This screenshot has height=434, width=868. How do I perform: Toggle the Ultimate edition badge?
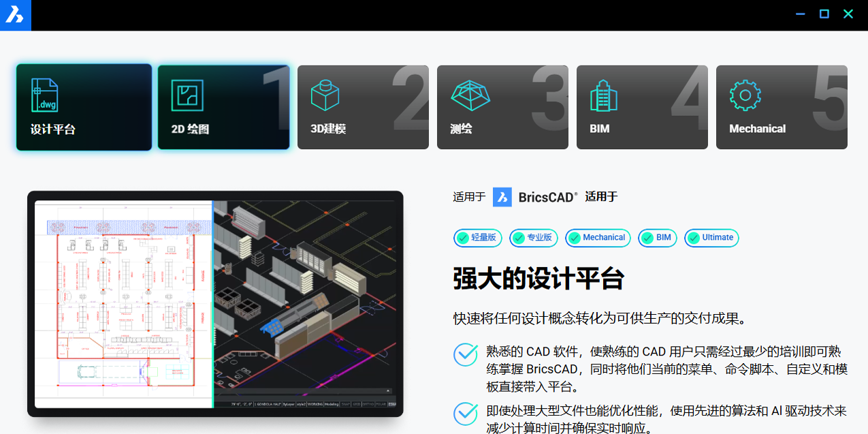point(711,238)
